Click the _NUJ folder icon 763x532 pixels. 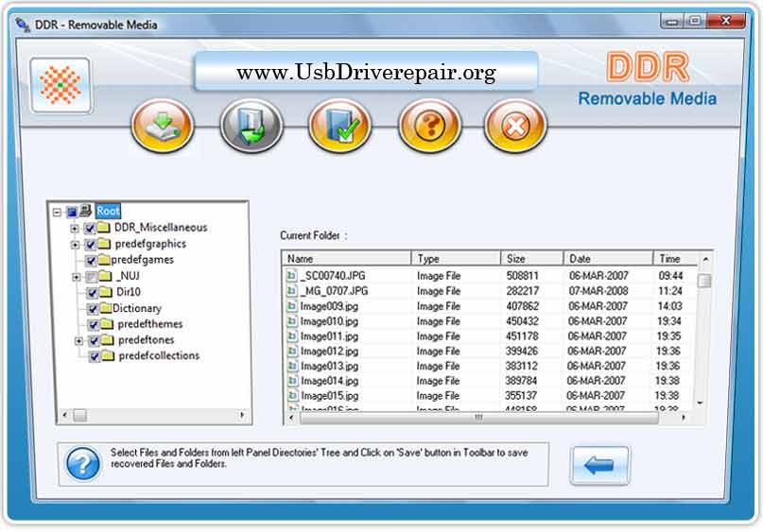pyautogui.click(x=106, y=276)
